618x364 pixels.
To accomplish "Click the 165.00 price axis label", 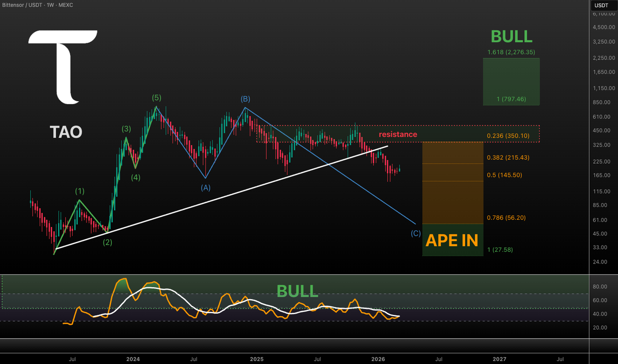I will (603, 176).
